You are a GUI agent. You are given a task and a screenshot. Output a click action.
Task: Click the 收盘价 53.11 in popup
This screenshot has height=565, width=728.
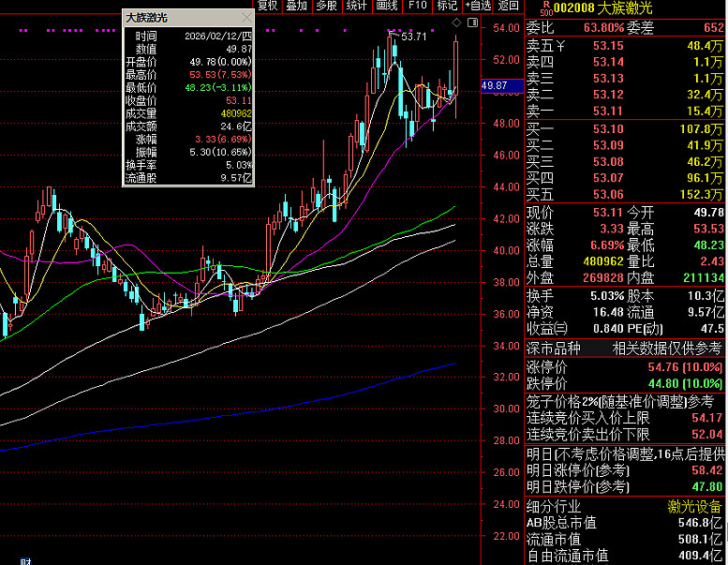(239, 101)
